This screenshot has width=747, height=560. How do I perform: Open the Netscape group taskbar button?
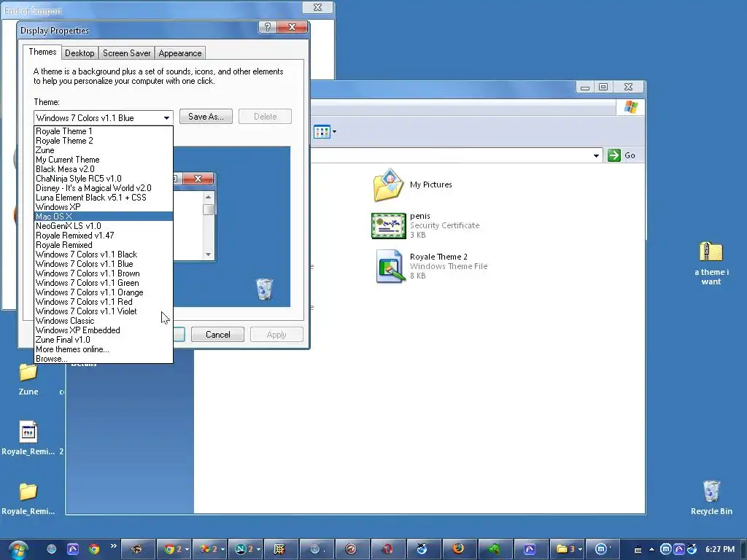pyautogui.click(x=246, y=549)
